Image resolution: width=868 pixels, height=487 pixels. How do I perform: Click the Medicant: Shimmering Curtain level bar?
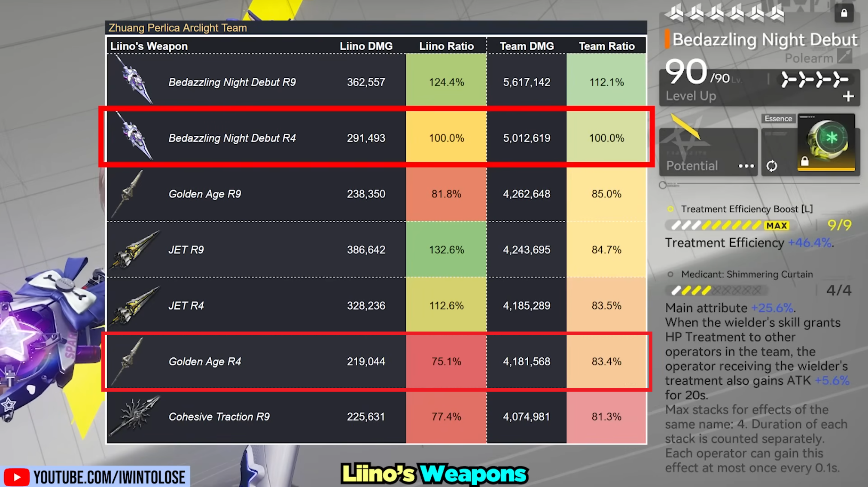(718, 291)
